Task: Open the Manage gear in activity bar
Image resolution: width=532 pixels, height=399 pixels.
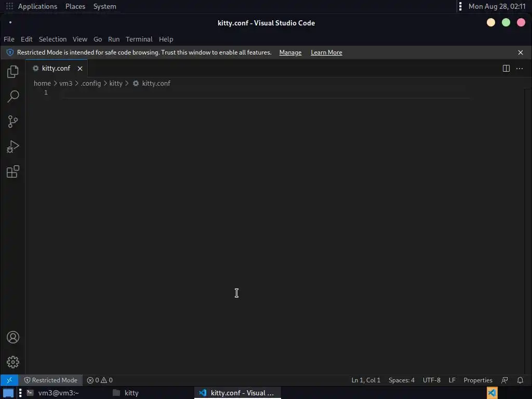Action: tap(13, 362)
